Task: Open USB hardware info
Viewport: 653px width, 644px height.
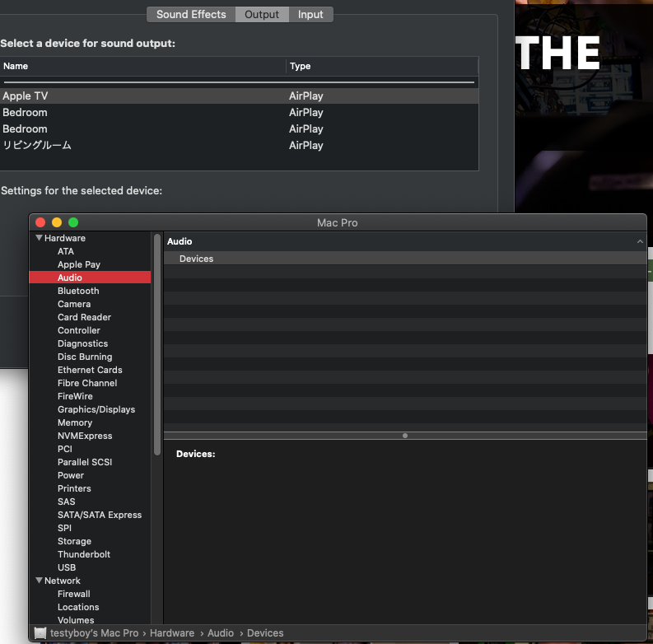Action: point(67,567)
